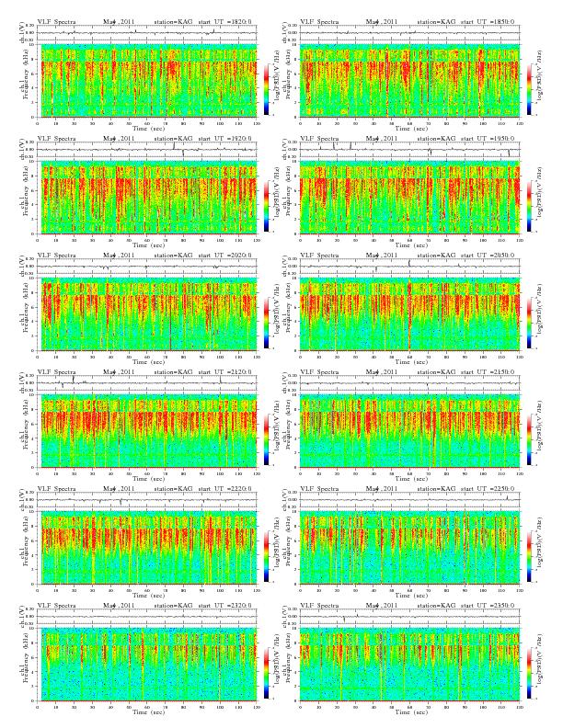Select the ch.1 waveform strip above the 2020 spectrogram
Viewport: 563px width, 728px height.
(x=147, y=267)
